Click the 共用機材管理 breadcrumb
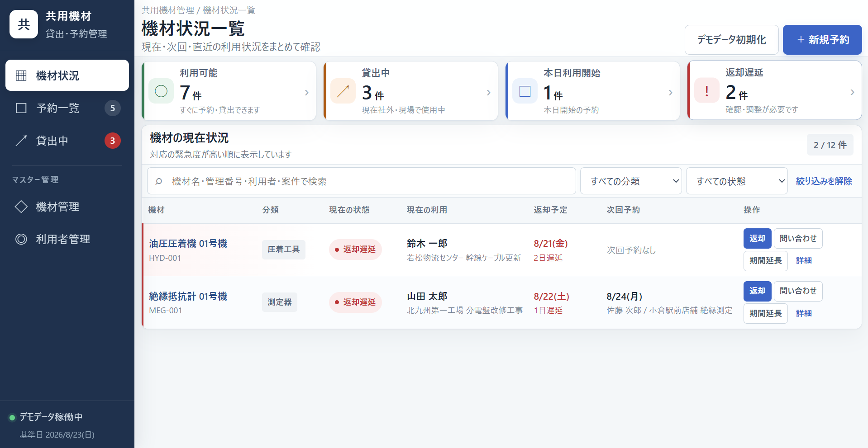Screen dimensions: 868x448 click(x=167, y=10)
